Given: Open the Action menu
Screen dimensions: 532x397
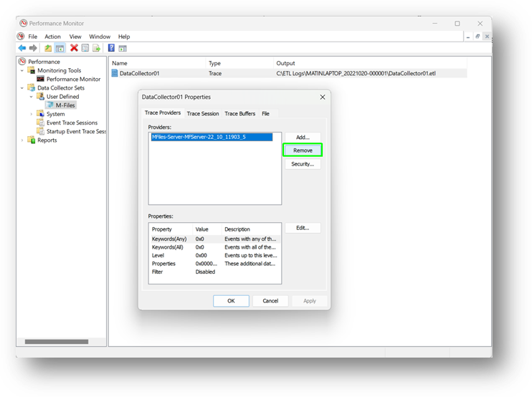Looking at the screenshot, I should point(52,37).
